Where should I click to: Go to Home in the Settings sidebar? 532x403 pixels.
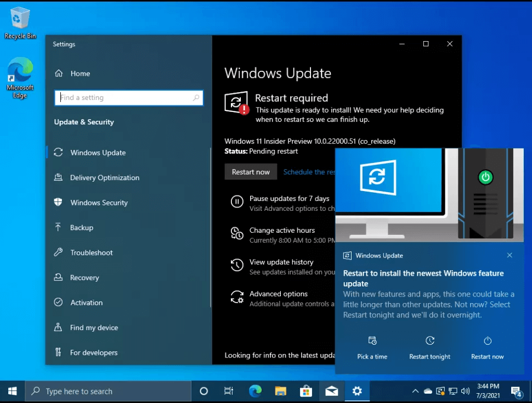(80, 73)
